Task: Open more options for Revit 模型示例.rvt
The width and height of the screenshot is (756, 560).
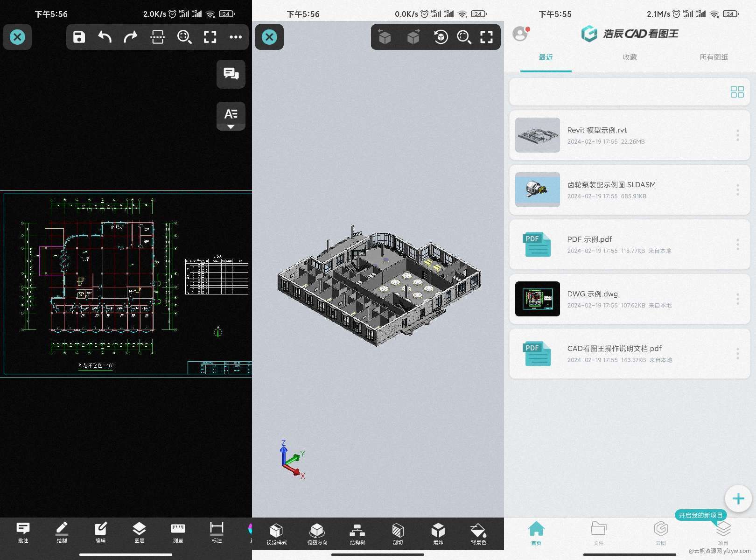Action: coord(738,135)
